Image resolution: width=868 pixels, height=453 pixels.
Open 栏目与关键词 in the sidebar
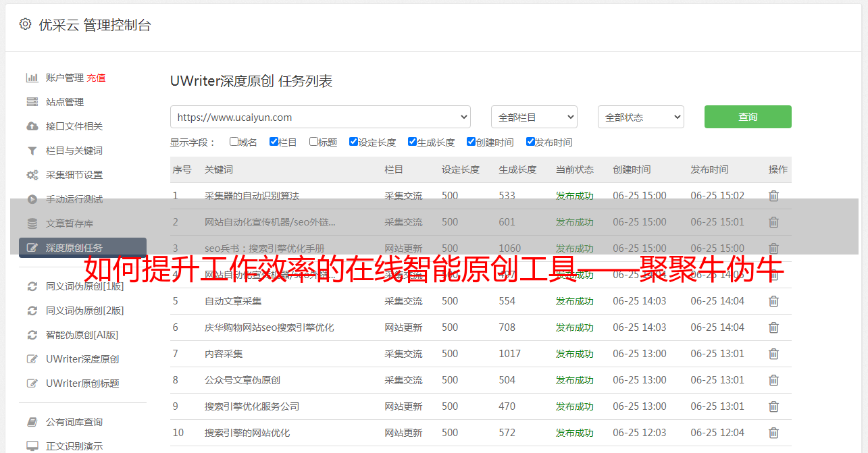click(x=74, y=151)
